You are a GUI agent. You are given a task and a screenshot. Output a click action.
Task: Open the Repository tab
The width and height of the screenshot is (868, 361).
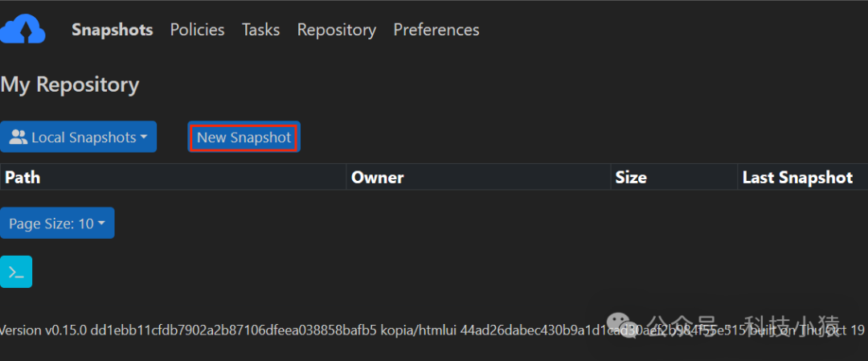pos(336,30)
